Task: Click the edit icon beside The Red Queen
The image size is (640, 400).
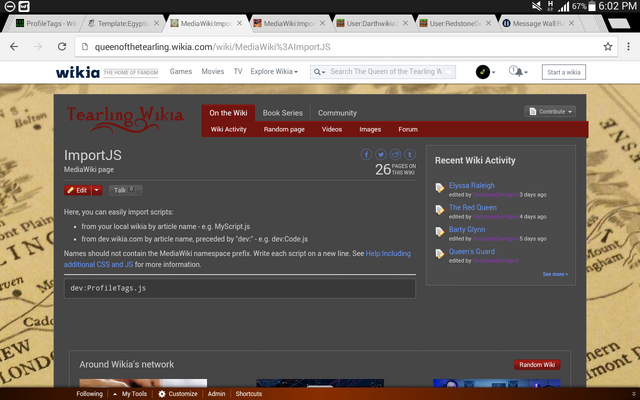Action: 440,210
